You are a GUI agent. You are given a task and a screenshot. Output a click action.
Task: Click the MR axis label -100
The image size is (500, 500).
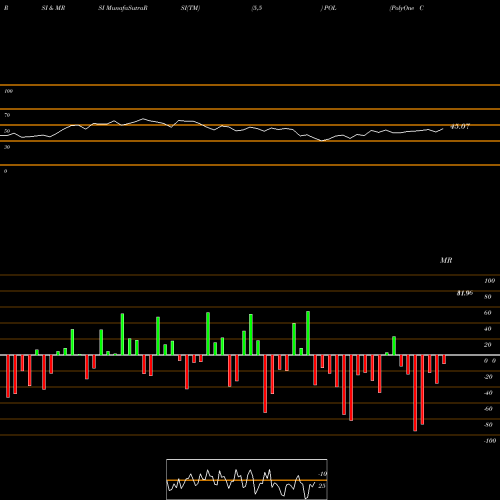point(490,441)
